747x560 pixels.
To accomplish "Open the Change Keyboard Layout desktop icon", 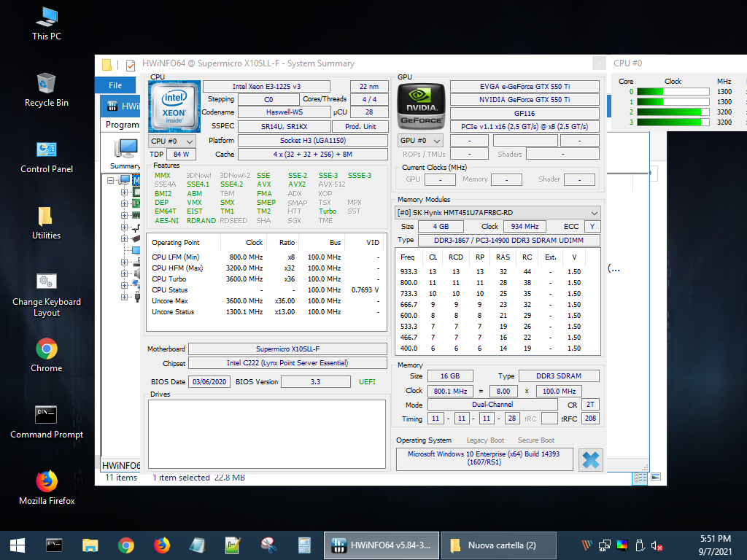I will click(47, 295).
